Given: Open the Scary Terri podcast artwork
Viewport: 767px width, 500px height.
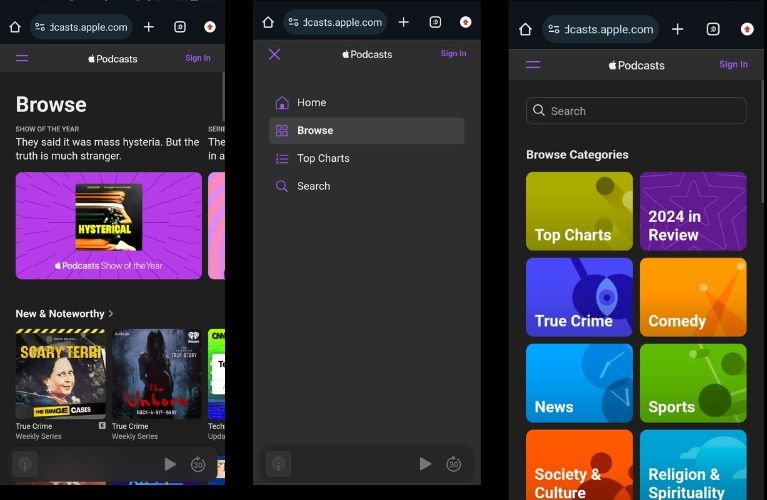Looking at the screenshot, I should point(60,374).
